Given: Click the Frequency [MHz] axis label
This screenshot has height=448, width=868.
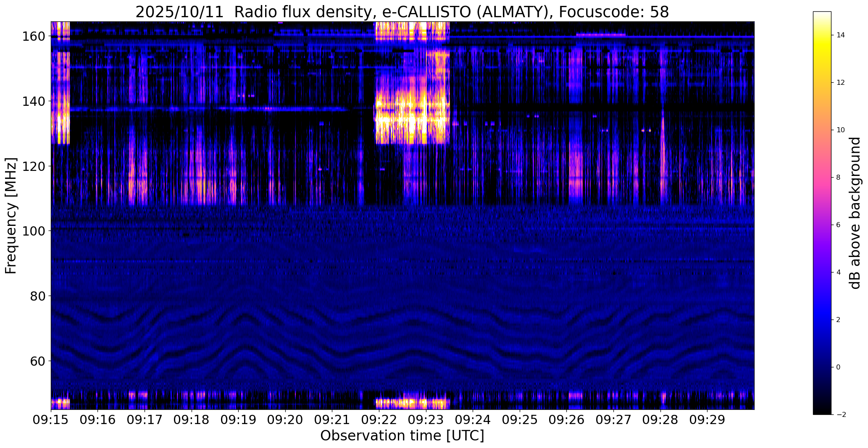Looking at the screenshot, I should tap(11, 216).
